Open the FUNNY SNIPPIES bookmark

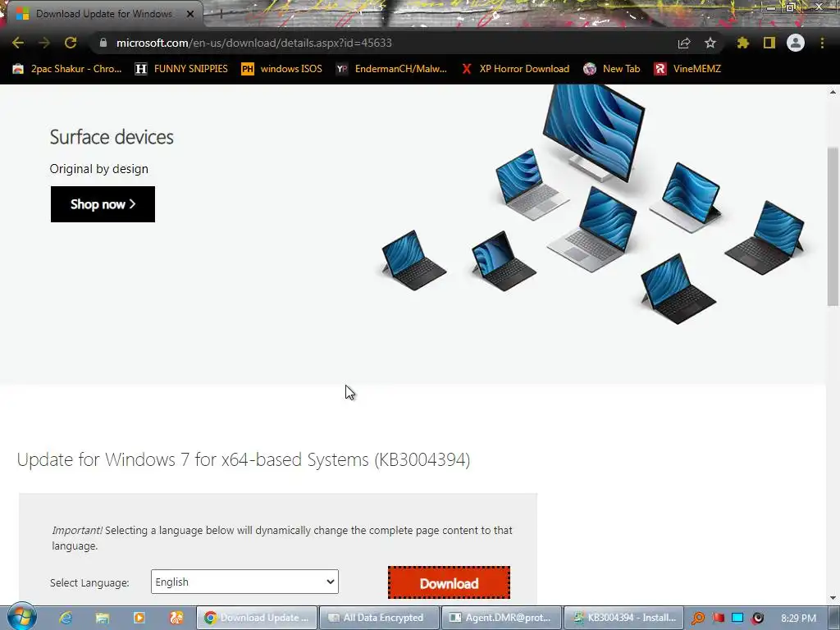pyautogui.click(x=181, y=69)
